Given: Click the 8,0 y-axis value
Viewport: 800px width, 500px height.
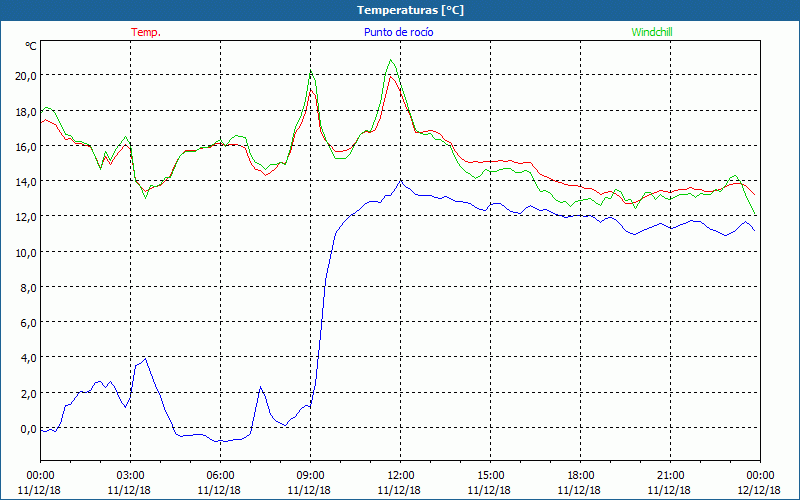Looking at the screenshot, I should [x=28, y=287].
